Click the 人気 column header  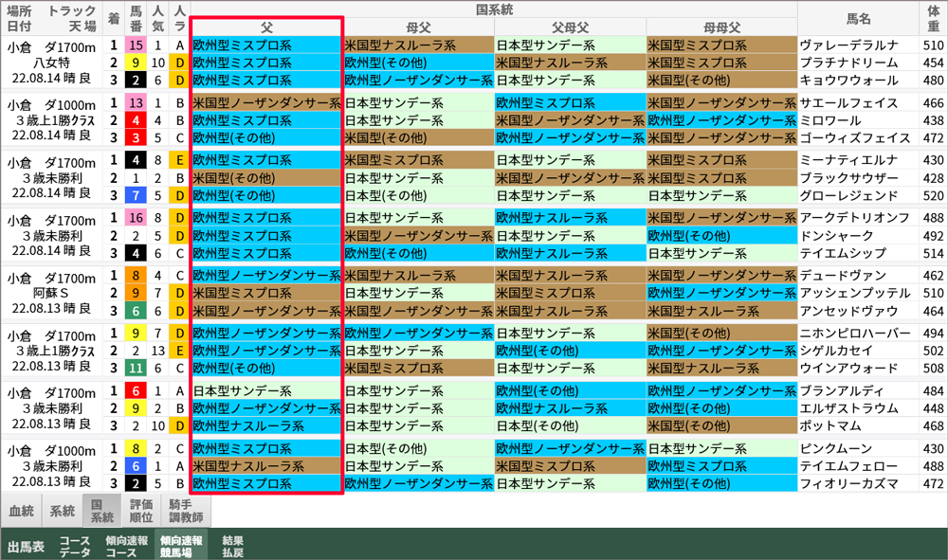click(157, 19)
